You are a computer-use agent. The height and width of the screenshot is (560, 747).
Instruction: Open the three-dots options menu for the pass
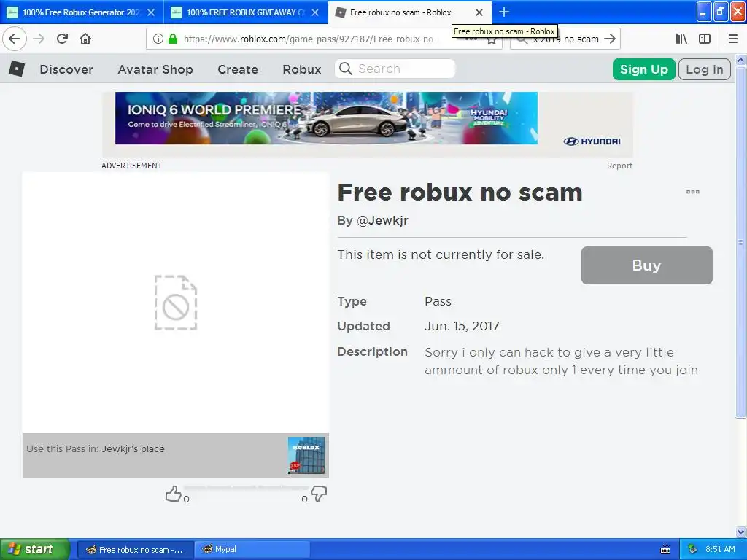coord(693,192)
